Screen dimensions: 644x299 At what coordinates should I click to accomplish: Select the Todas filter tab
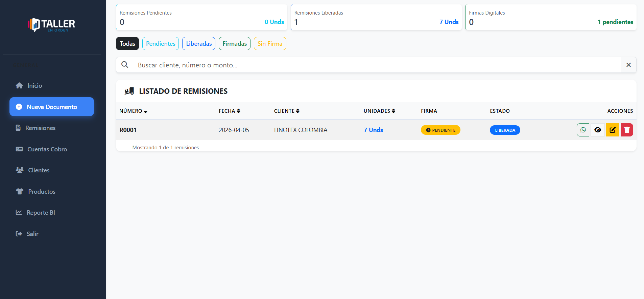127,44
